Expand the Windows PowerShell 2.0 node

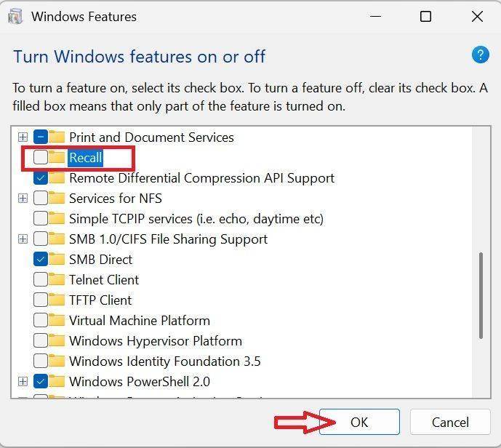tap(23, 381)
